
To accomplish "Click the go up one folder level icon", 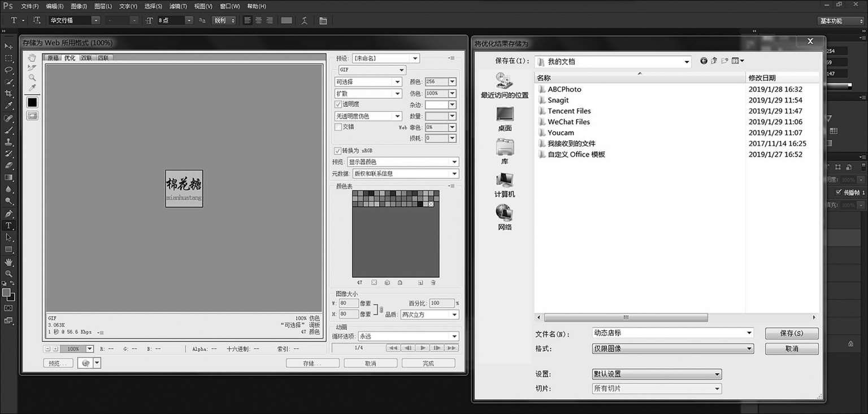I will click(x=714, y=61).
